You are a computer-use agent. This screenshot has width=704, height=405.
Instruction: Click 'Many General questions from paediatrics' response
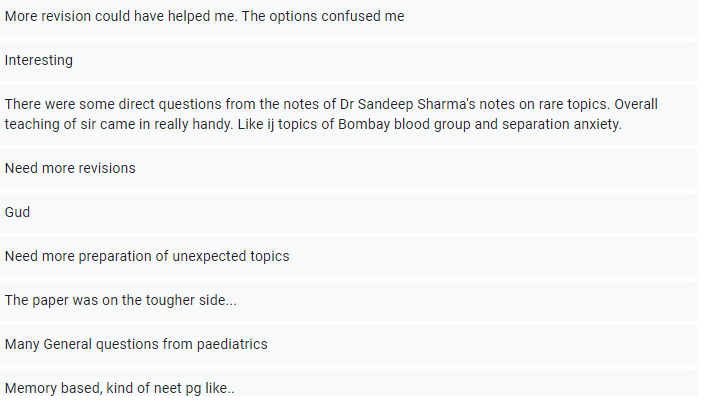point(349,345)
